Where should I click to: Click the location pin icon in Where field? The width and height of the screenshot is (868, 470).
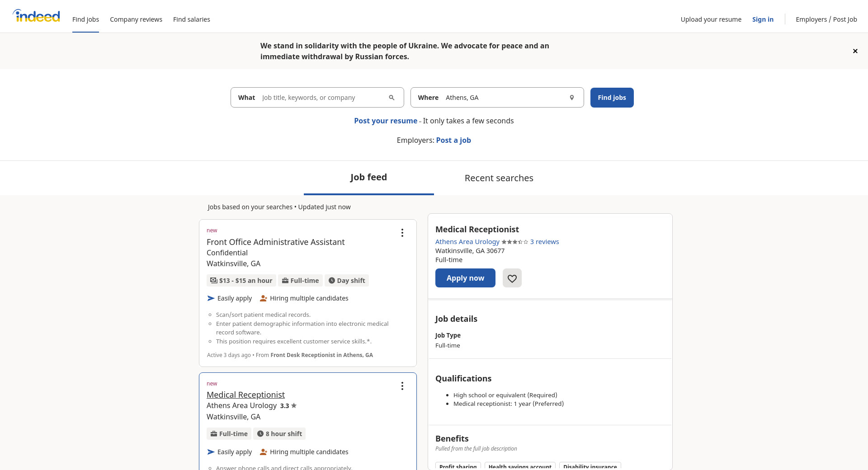[x=571, y=98]
